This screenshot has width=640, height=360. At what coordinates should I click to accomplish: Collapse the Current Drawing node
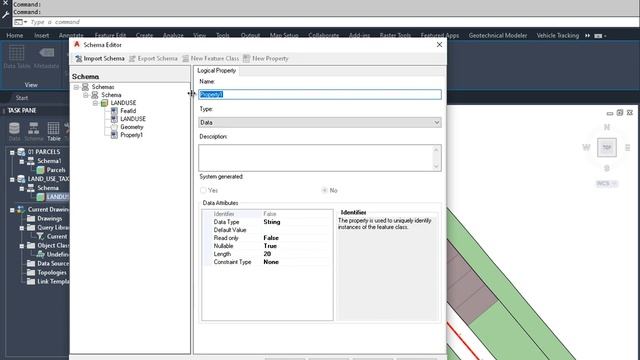tap(12, 210)
